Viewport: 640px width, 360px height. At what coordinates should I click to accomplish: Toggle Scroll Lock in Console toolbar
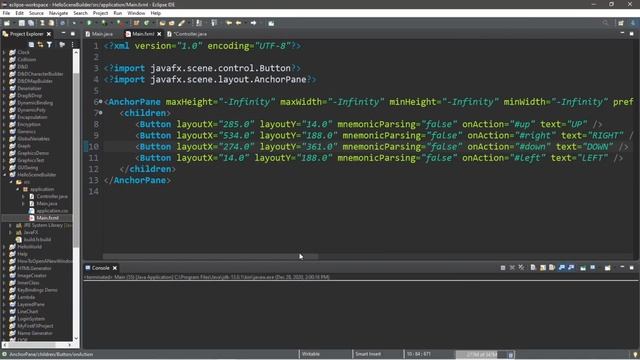point(542,268)
